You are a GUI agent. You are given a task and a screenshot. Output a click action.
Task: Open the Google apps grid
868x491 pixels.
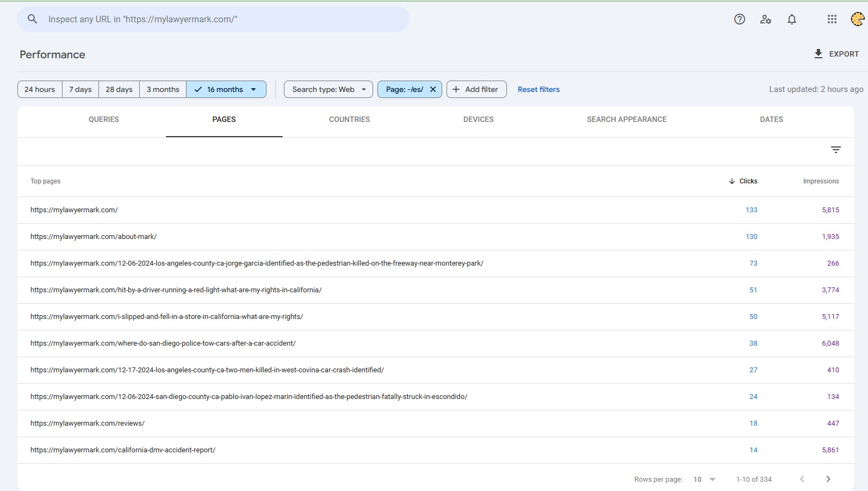(x=832, y=20)
